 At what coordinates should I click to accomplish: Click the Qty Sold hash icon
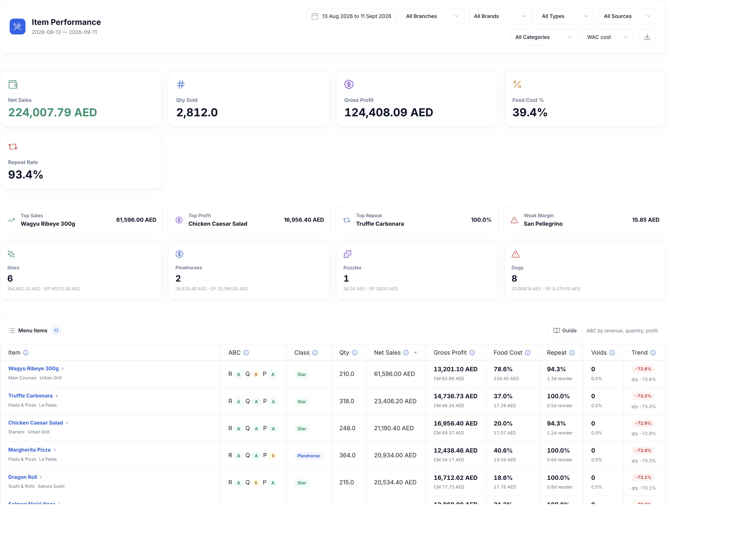(181, 84)
